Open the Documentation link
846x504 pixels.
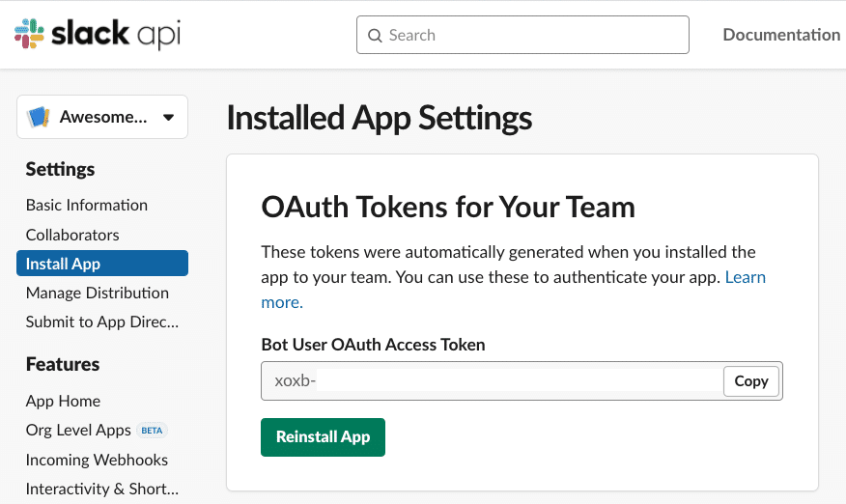tap(781, 35)
